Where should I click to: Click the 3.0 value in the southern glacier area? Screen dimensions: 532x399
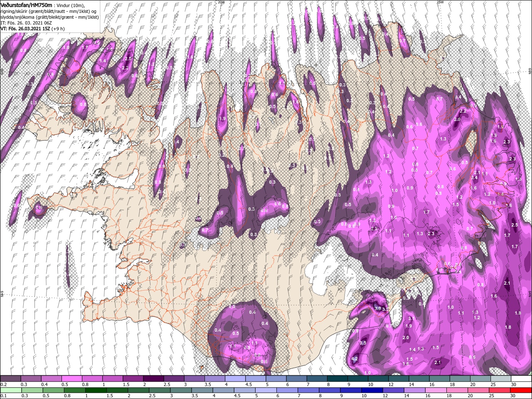(377, 309)
